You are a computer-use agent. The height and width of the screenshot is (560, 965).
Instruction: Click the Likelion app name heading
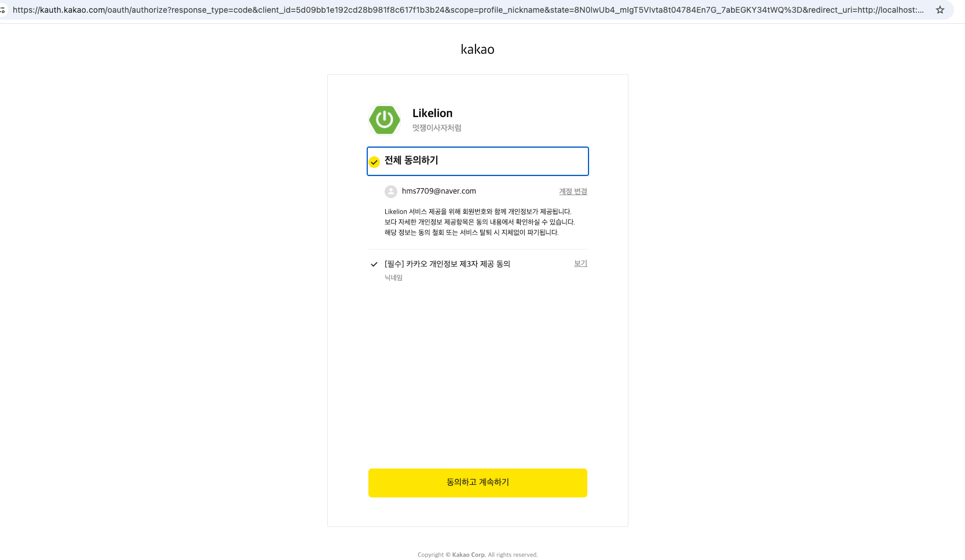[x=432, y=113]
